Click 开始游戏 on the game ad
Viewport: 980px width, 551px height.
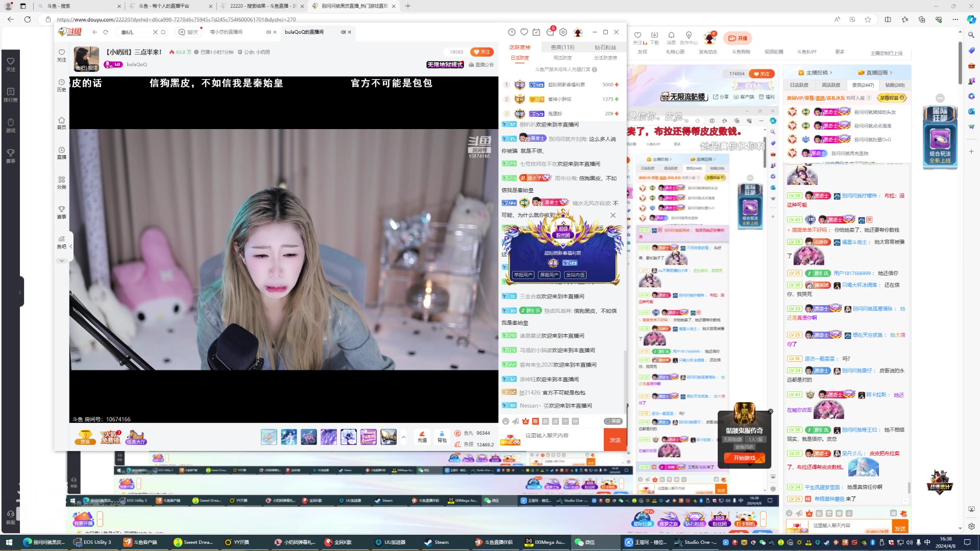(x=744, y=458)
